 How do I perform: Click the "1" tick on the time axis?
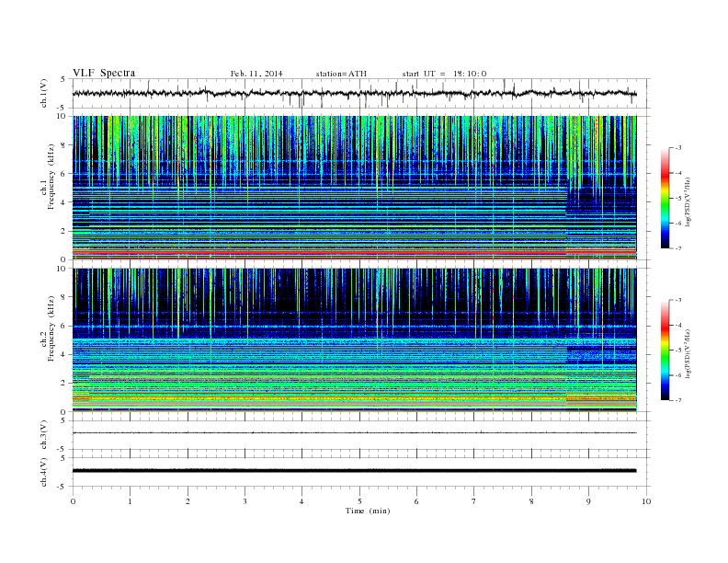(130, 501)
